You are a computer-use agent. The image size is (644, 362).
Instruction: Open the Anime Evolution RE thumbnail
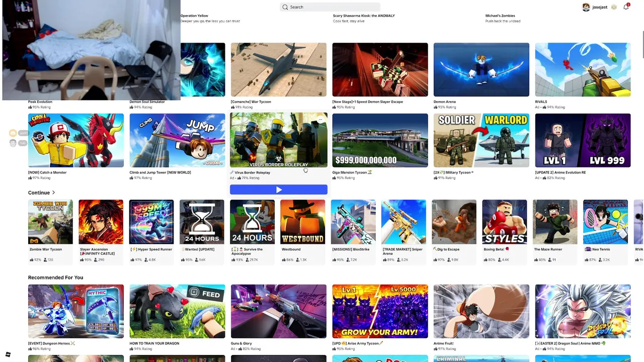[x=583, y=140]
